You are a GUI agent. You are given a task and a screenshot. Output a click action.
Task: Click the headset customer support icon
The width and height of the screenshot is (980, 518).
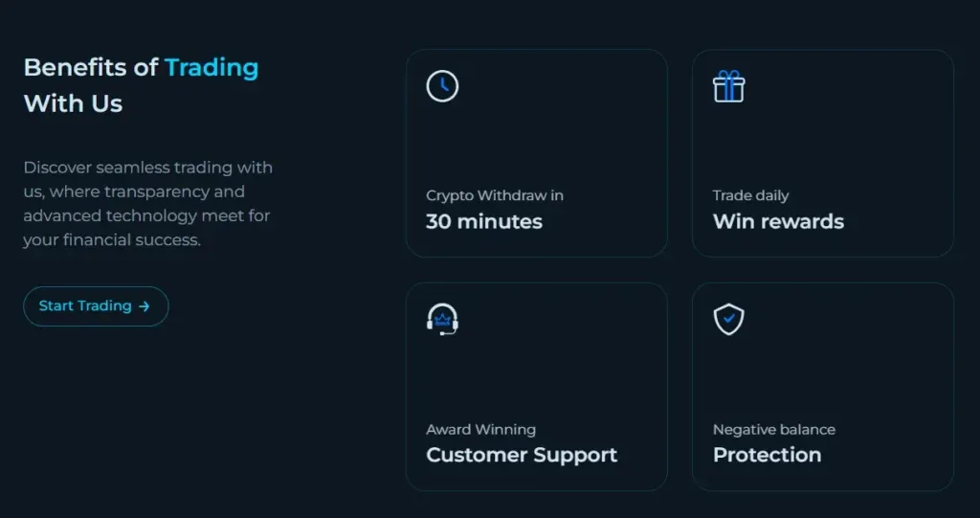442,319
